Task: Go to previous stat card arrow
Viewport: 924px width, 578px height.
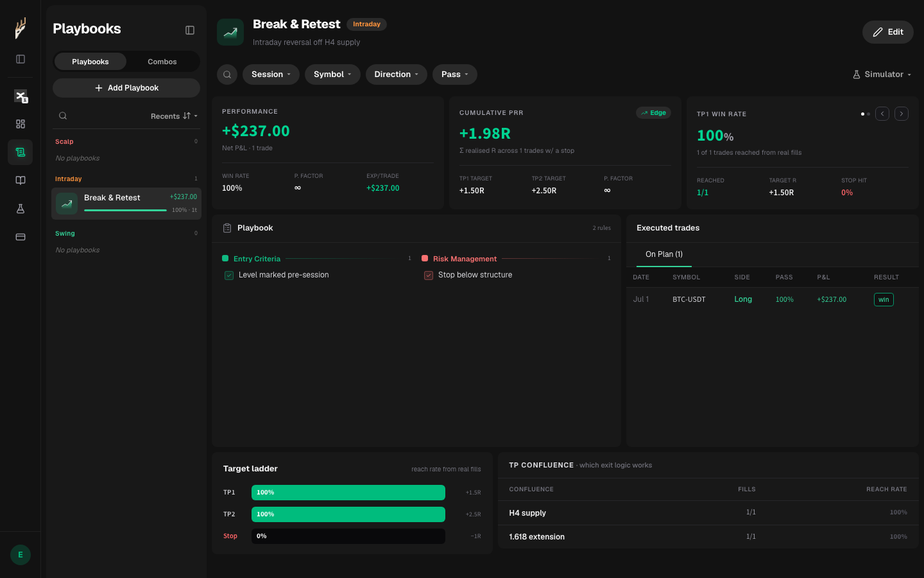Action: click(882, 114)
